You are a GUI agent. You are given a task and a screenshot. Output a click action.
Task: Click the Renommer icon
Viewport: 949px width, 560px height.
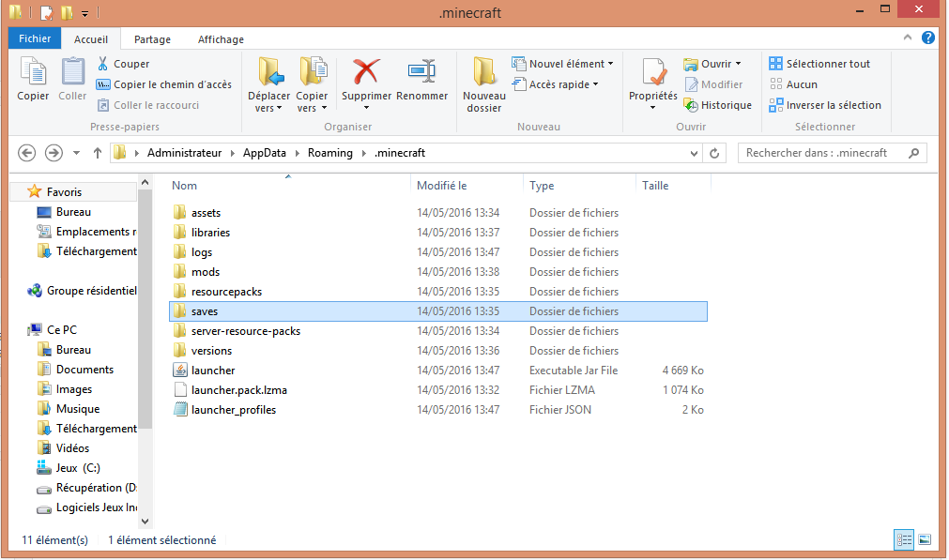click(421, 71)
